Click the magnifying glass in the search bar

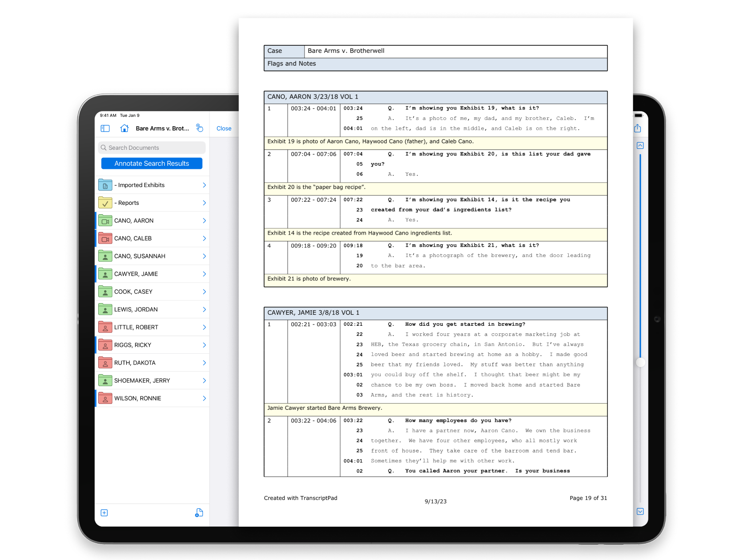click(x=104, y=148)
